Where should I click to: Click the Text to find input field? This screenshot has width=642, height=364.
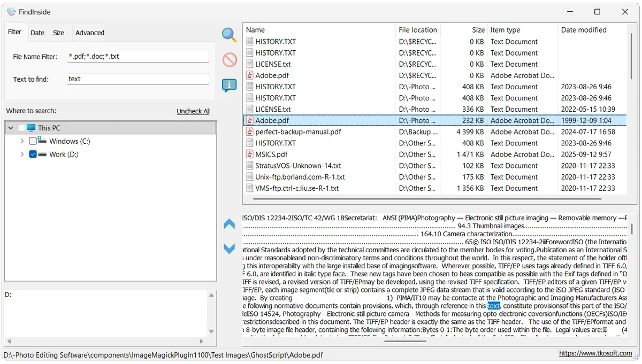coord(138,79)
